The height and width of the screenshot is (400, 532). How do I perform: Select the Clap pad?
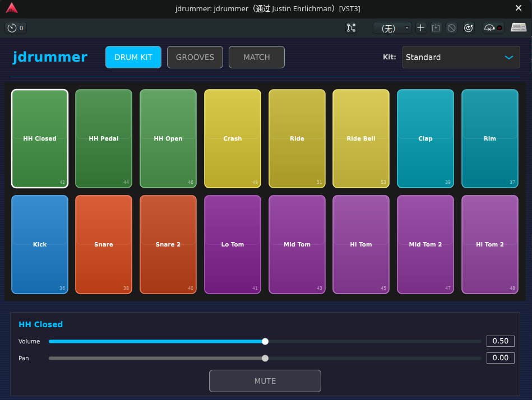[x=425, y=138]
